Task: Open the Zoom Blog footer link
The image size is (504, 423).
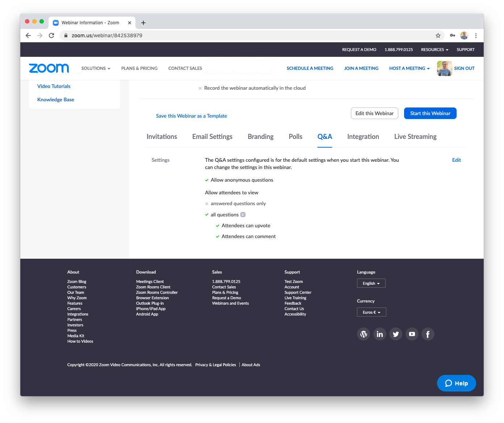Action: pyautogui.click(x=77, y=282)
